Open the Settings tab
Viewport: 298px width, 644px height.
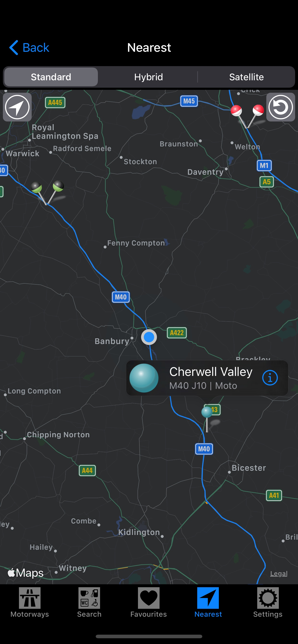(268, 603)
